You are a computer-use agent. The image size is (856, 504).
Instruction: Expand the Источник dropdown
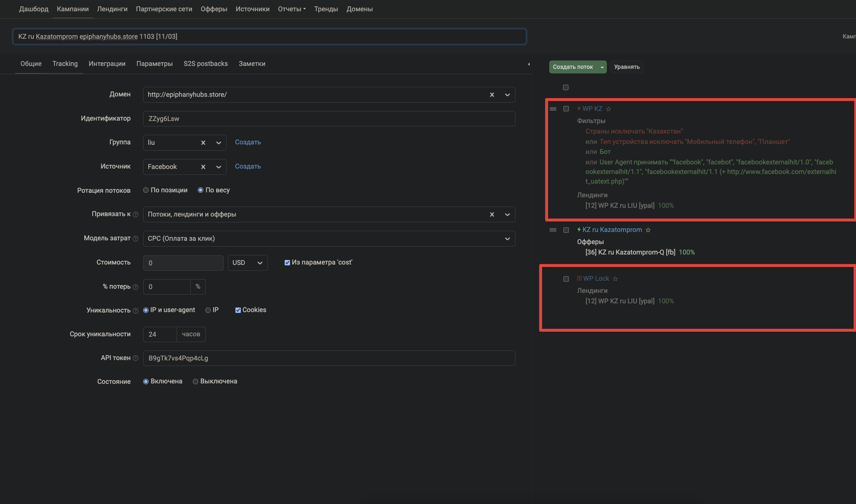(218, 167)
